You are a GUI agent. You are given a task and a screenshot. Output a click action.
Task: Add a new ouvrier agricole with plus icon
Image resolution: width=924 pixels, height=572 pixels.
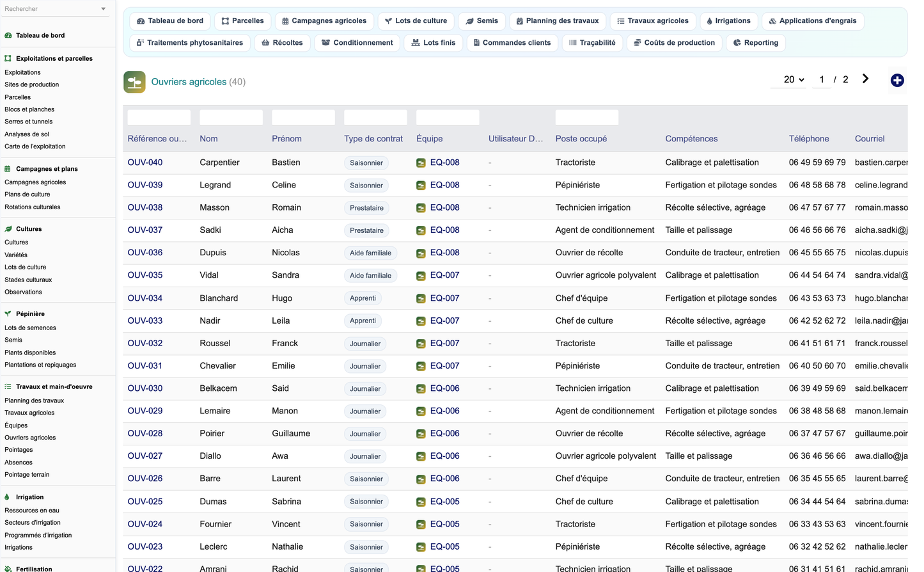897,80
